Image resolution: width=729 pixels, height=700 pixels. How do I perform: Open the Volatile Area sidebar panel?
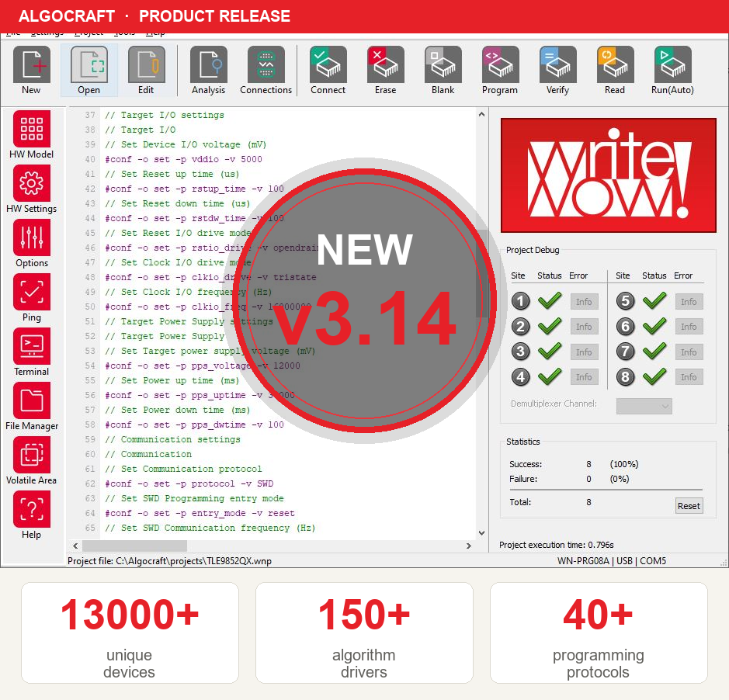tap(32, 455)
